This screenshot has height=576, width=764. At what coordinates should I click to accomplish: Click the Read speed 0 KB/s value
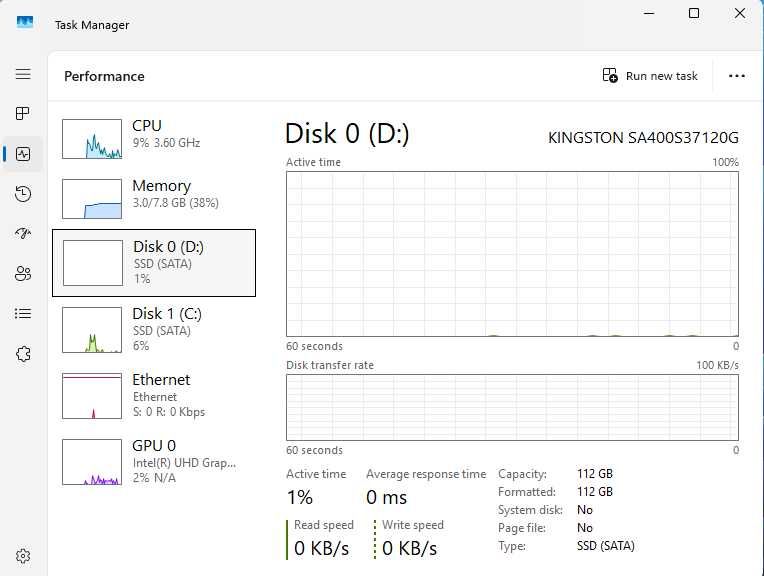(322, 548)
